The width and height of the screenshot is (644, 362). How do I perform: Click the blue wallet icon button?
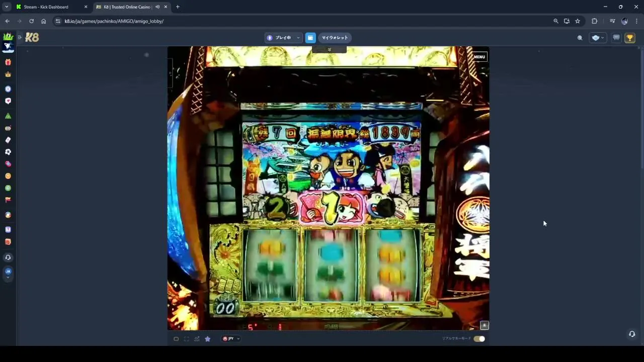(310, 38)
